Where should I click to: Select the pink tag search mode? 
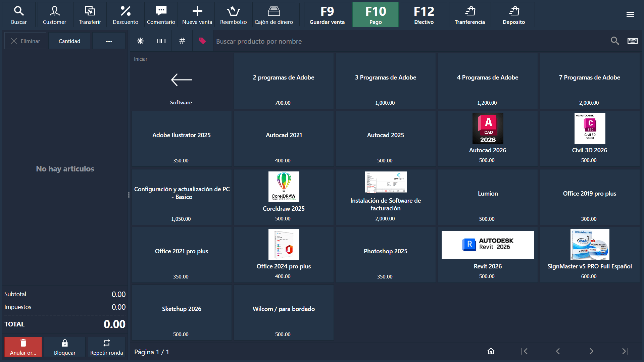[203, 41]
